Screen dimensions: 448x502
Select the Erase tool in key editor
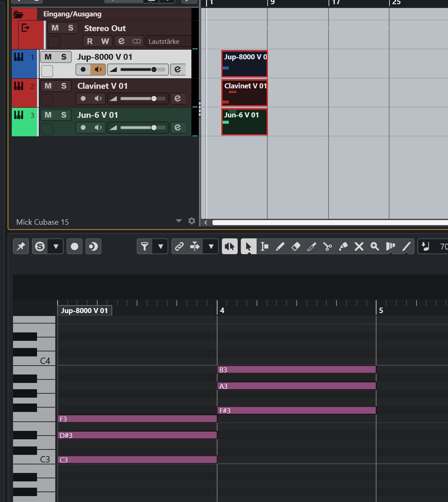[x=296, y=247]
